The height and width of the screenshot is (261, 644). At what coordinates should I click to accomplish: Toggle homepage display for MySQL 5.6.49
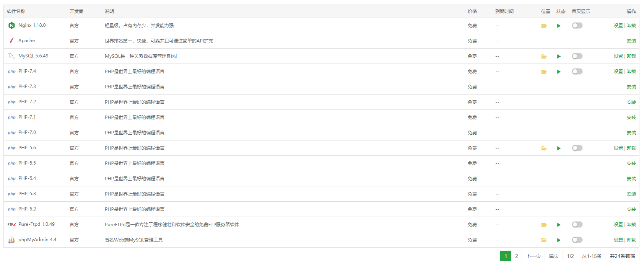(x=577, y=56)
